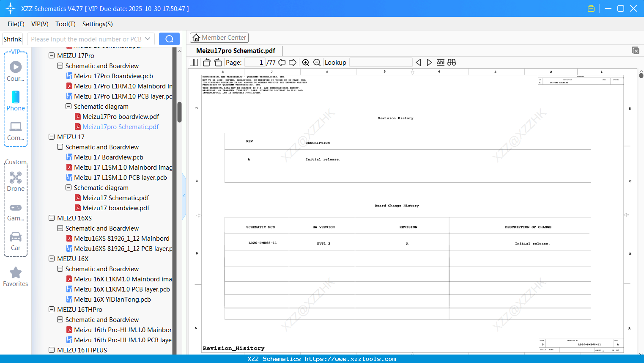
Task: Open the Favorites section
Action: 16,277
